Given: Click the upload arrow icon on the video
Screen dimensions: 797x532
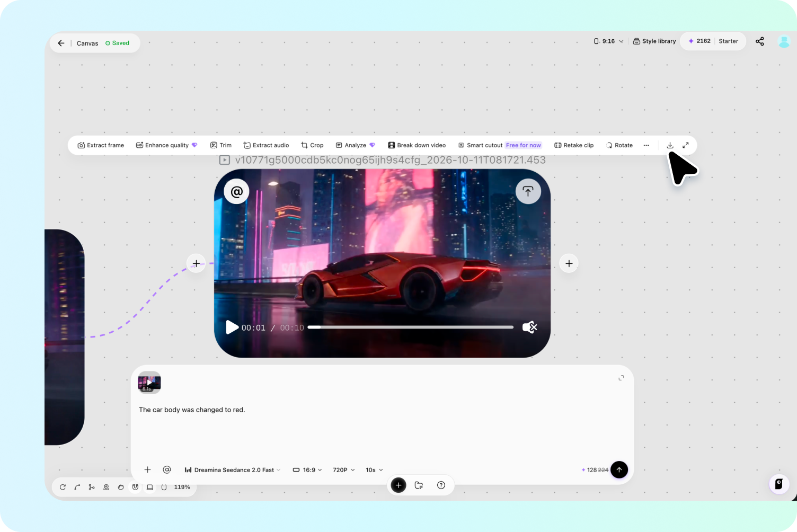Looking at the screenshot, I should point(528,191).
